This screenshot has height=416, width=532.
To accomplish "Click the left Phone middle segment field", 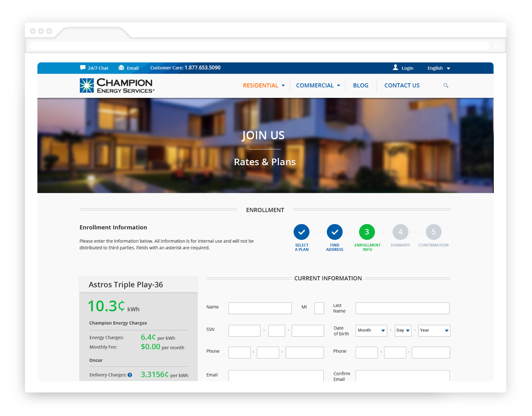I will pyautogui.click(x=268, y=352).
